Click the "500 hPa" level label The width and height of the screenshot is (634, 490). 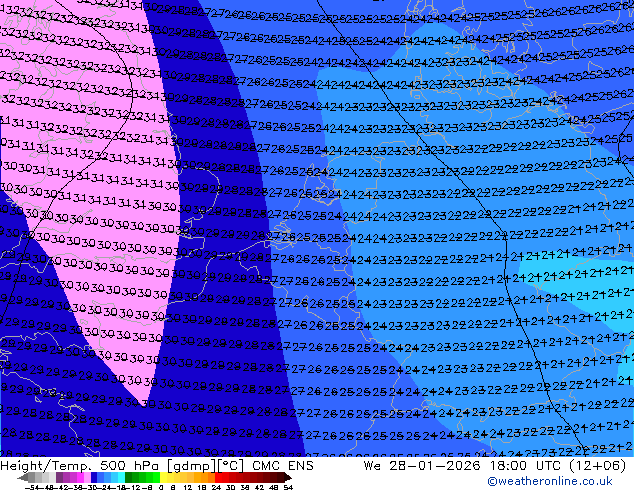coord(131,466)
